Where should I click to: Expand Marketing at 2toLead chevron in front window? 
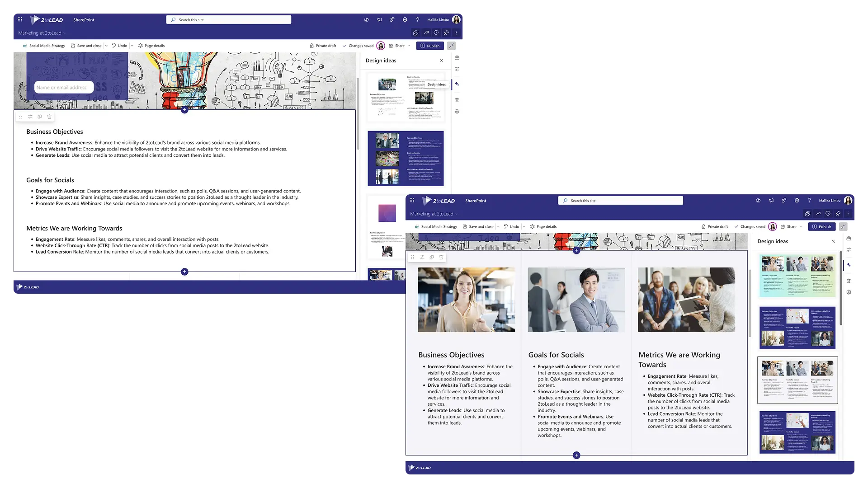pos(457,214)
